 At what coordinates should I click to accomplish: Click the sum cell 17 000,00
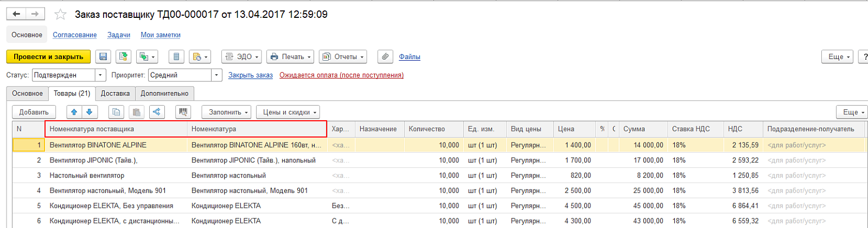643,160
